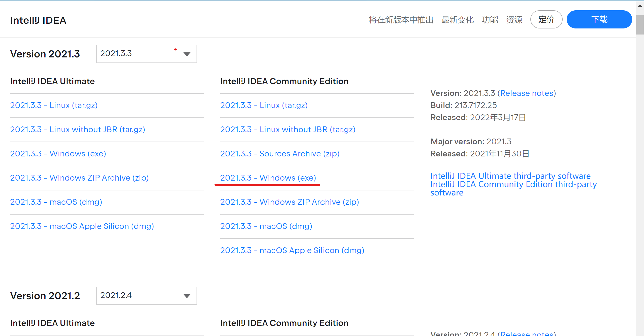Click the scrollbar up arrow
Image resolution: width=644 pixels, height=336 pixels.
tap(640, 6)
